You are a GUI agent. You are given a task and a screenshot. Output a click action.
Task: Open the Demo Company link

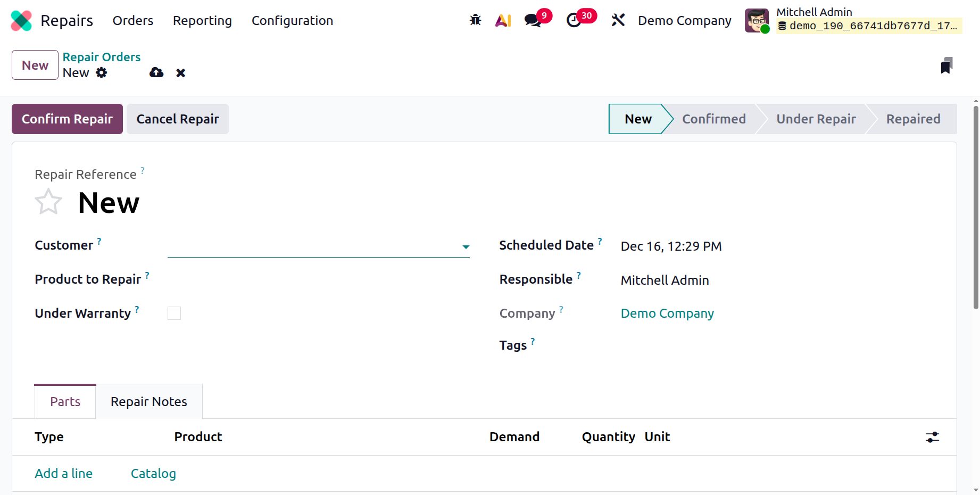(x=667, y=313)
